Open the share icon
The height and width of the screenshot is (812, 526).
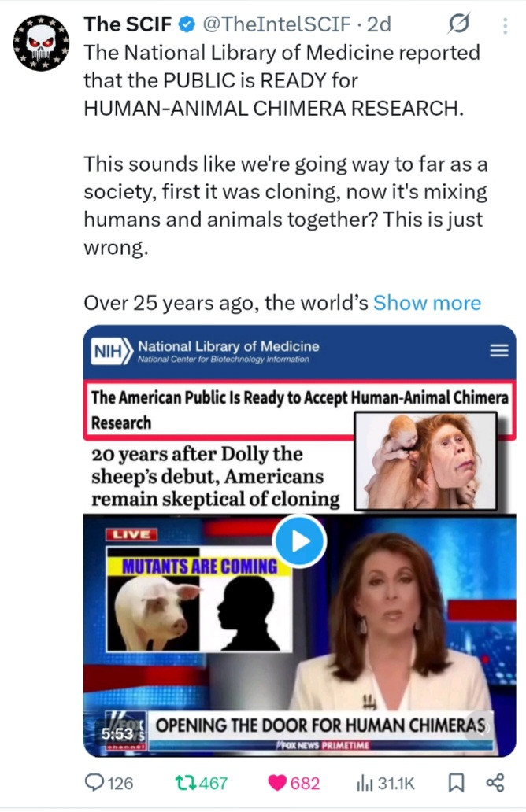pos(495,782)
